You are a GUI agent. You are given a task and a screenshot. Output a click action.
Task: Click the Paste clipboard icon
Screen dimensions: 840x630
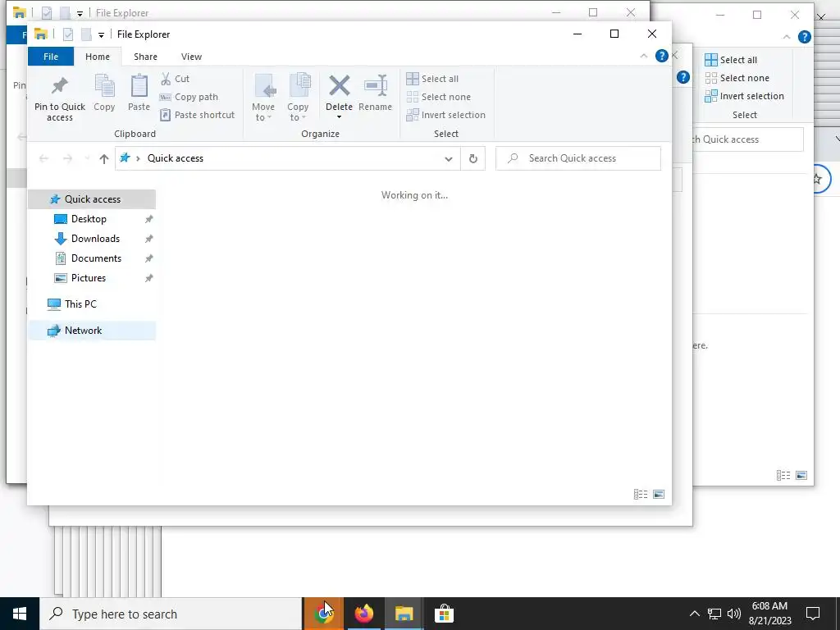(139, 86)
